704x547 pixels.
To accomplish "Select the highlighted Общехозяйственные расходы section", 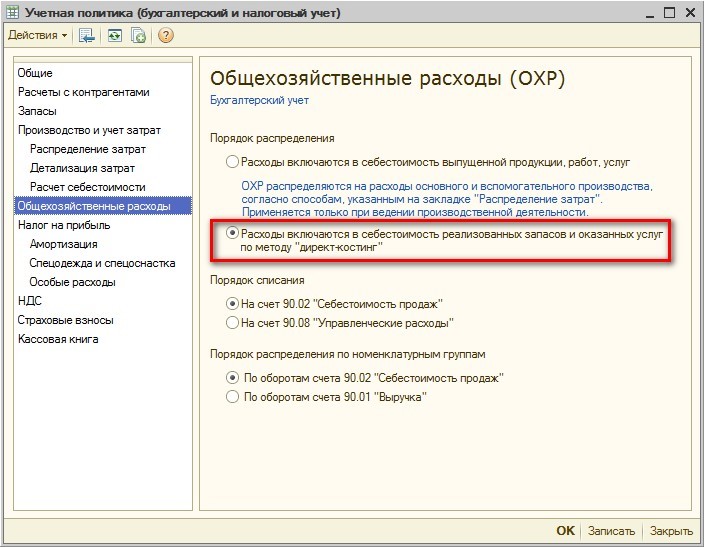I will tap(103, 206).
